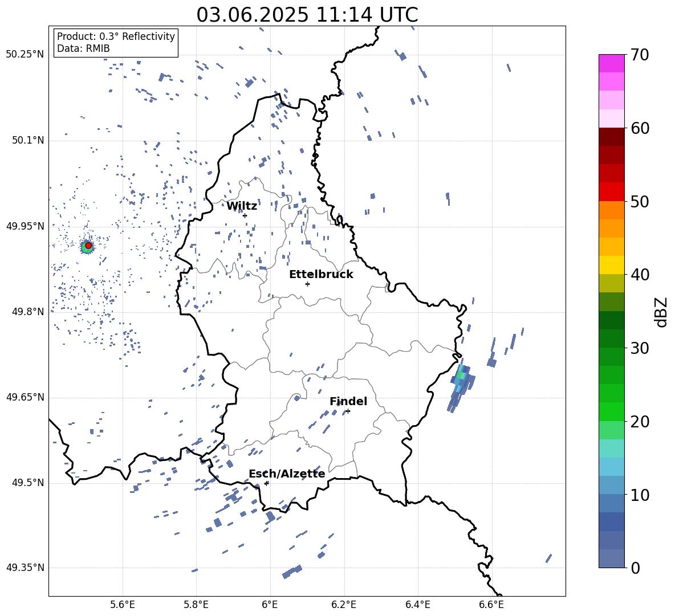Click the magenta top colorbar swatch

coord(612,63)
